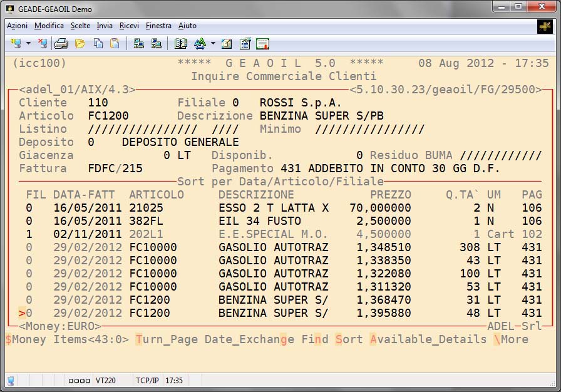Click the paste clipboard icon
This screenshot has width=561, height=392.
click(x=115, y=44)
